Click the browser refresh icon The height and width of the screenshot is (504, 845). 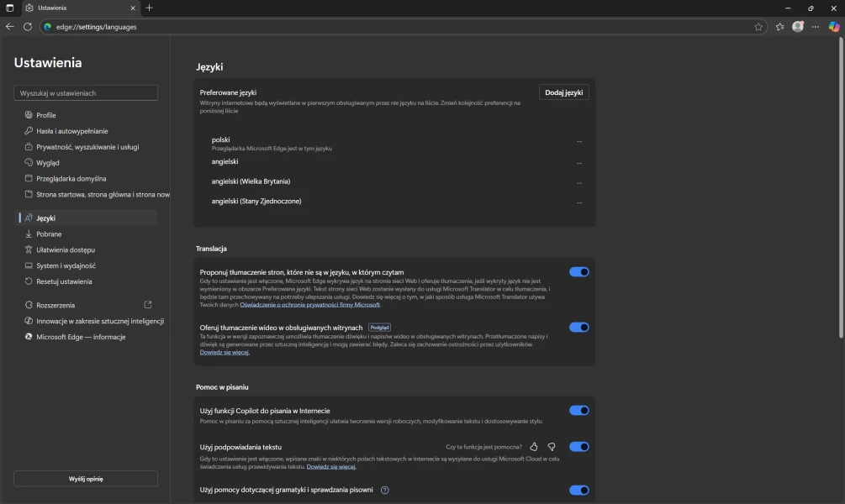(x=28, y=27)
